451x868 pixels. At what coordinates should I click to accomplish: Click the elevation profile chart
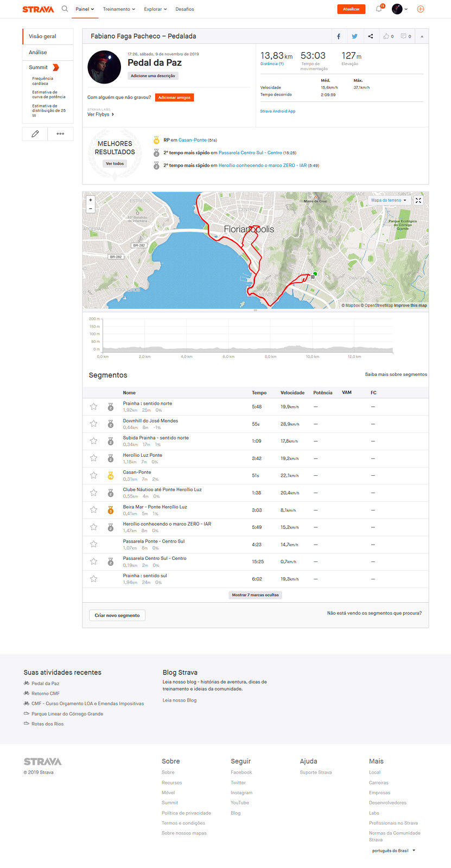click(247, 335)
